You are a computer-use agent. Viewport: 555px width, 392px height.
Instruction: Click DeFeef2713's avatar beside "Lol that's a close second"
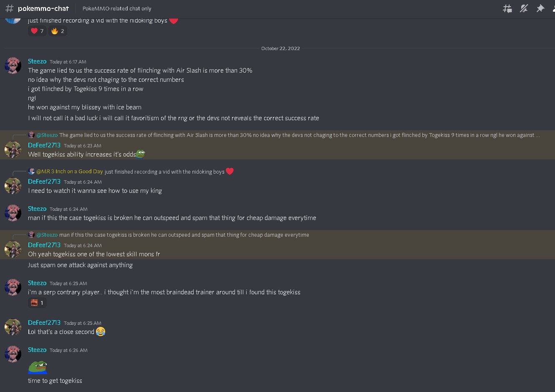pos(13,327)
